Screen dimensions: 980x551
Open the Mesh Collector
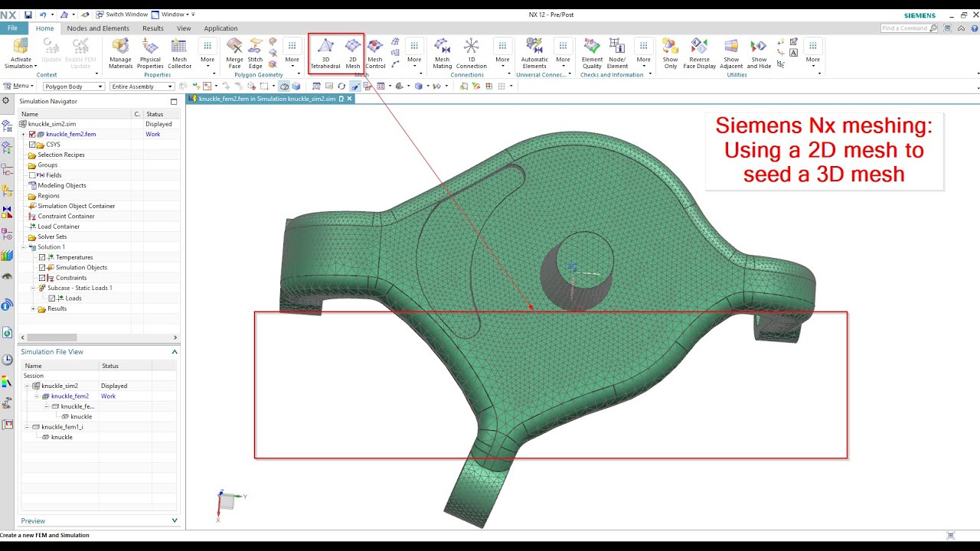(x=180, y=53)
